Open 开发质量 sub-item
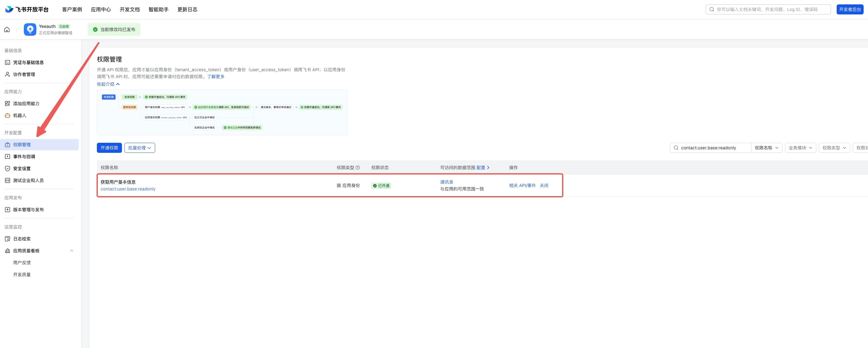The image size is (868, 348). point(22,275)
